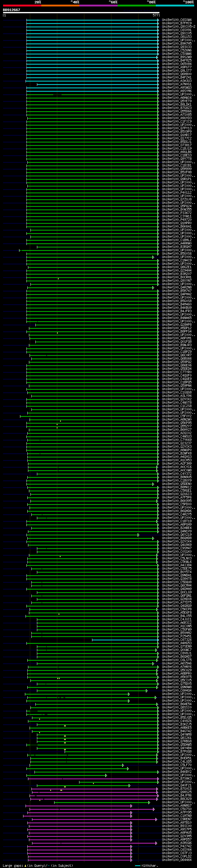Select the UniRef100_Q93X33 label

(x=177, y=47)
